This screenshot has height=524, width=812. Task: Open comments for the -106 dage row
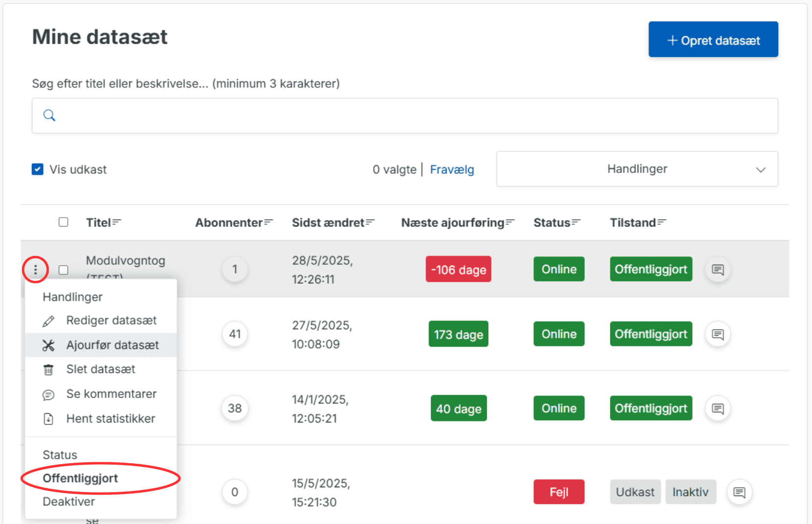click(x=718, y=270)
